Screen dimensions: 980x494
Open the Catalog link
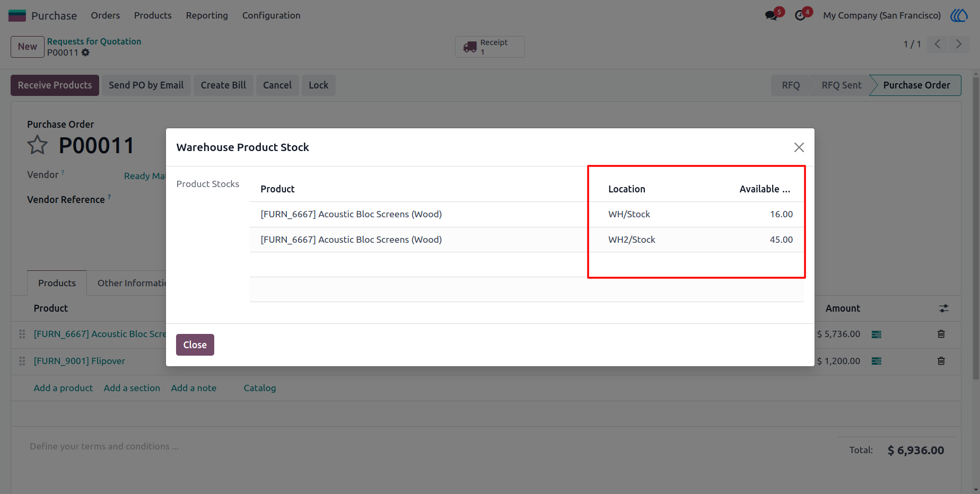point(260,388)
